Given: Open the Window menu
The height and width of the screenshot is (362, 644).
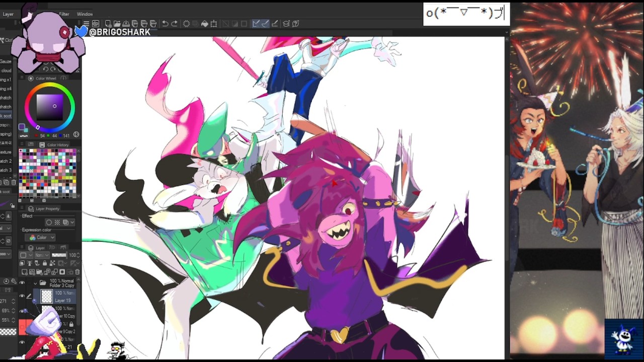Looking at the screenshot, I should click(85, 14).
